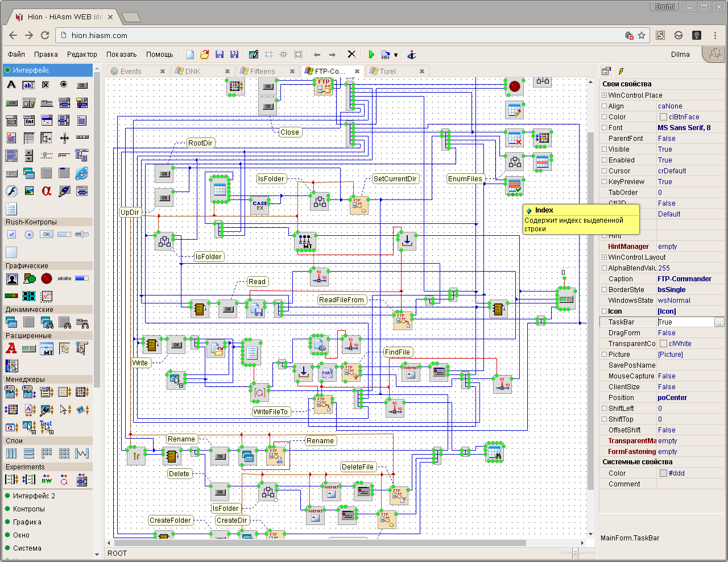728x562 pixels.
Task: Select the Flash player component icon
Action: coord(11,191)
